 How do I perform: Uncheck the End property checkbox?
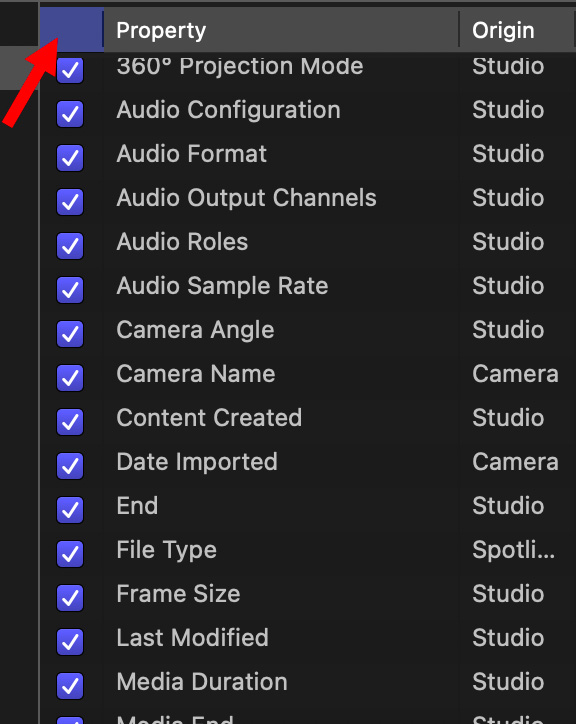tap(70, 510)
